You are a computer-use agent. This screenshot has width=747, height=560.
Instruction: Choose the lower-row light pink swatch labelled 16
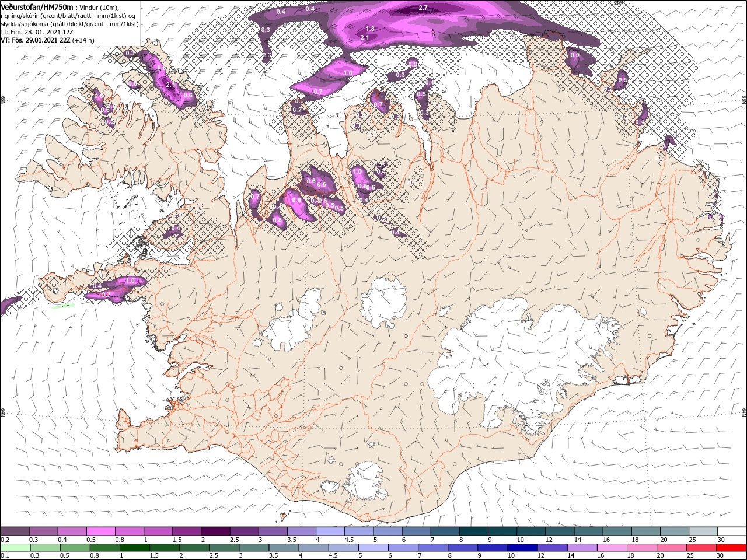612,548
